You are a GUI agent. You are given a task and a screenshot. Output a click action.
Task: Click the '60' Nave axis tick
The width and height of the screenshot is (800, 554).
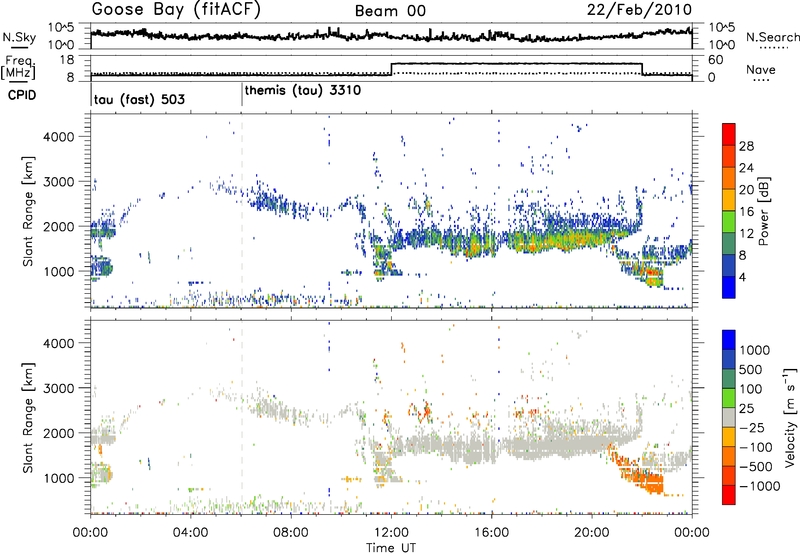(x=716, y=60)
